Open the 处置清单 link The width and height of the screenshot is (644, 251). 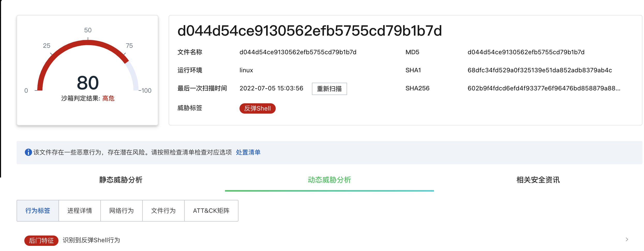[248, 152]
